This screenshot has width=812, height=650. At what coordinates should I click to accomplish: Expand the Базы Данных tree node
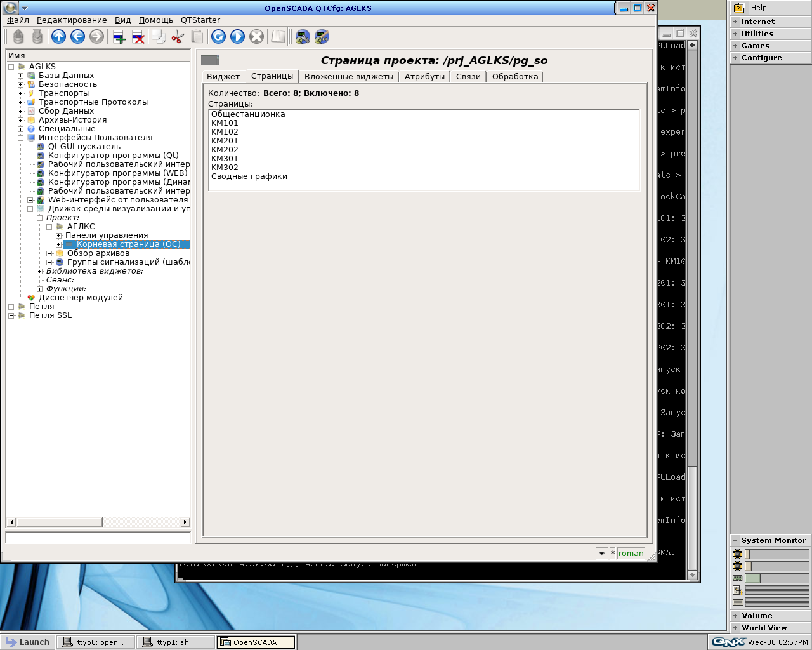pyautogui.click(x=20, y=76)
